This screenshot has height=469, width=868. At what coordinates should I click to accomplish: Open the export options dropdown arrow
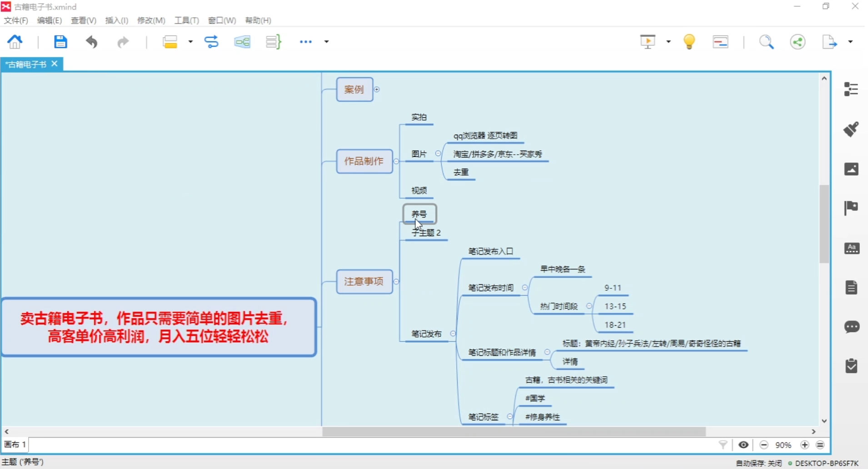click(851, 41)
